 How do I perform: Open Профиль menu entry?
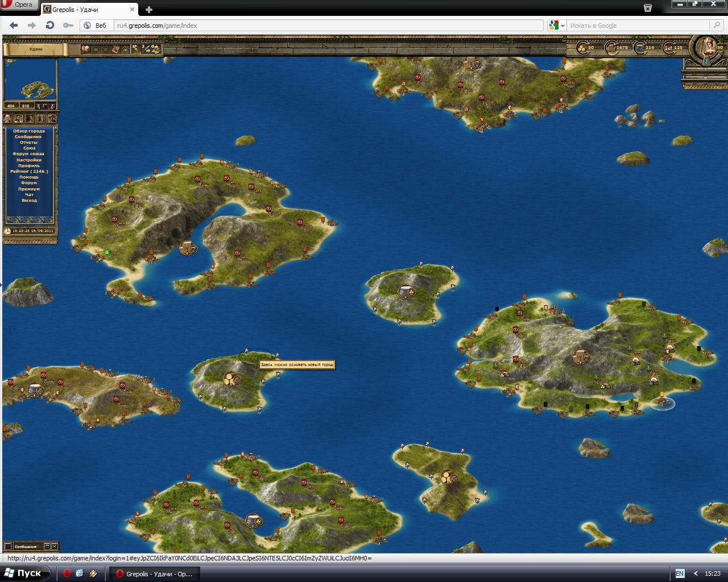29,166
